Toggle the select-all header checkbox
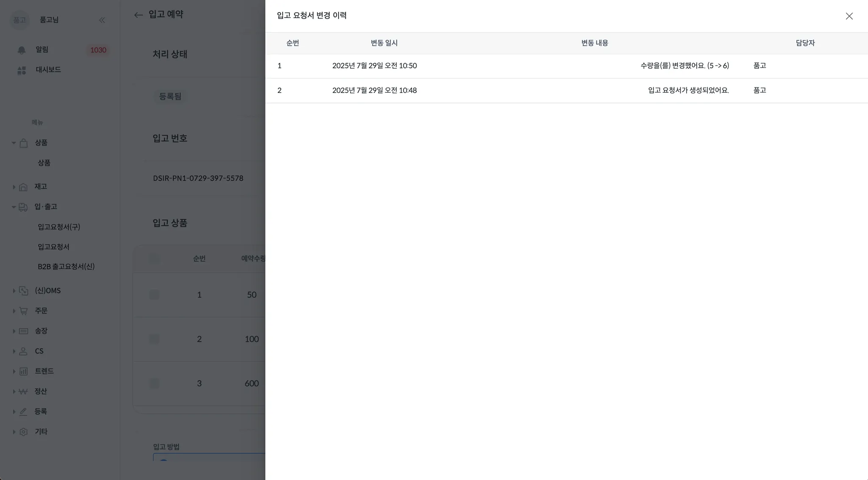The width and height of the screenshot is (868, 480). [154, 259]
